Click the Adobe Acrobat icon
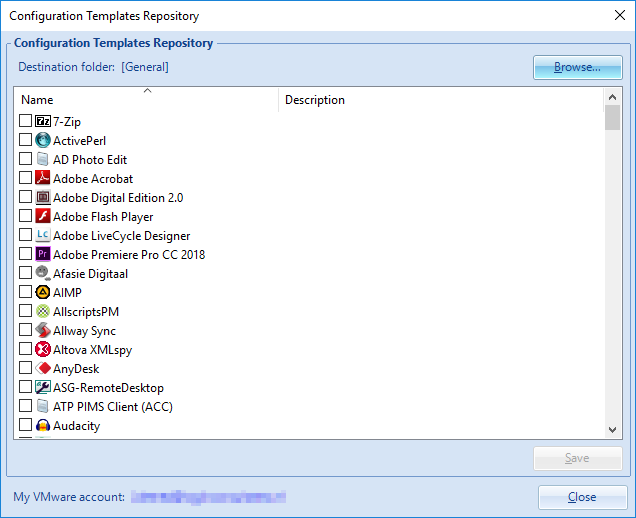Screen dimensions: 636x518 click(x=43, y=179)
